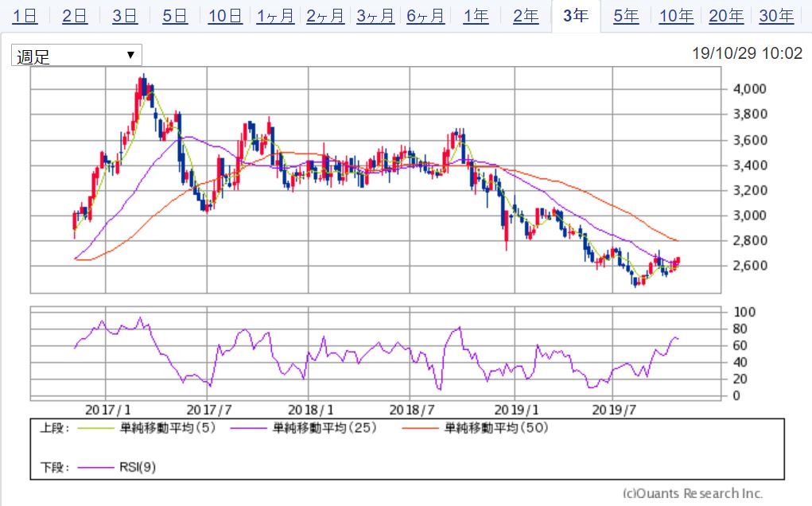Click the 2018/7 date axis label
The image size is (812, 506).
[412, 411]
